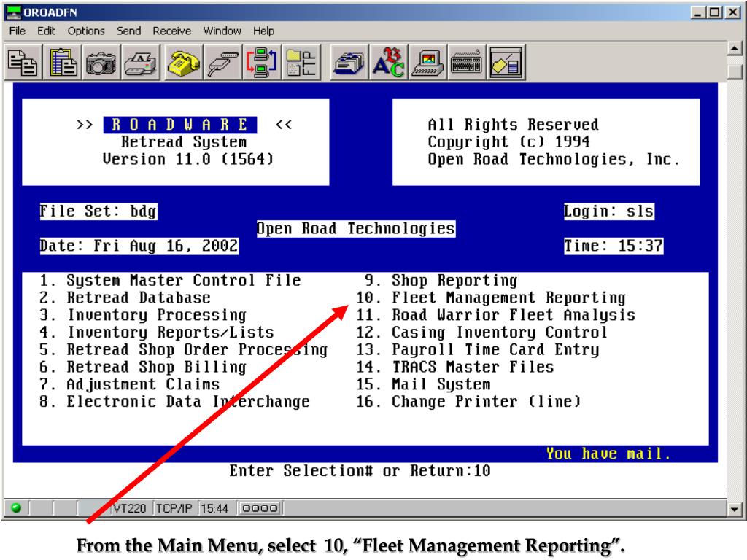Click menu item 11 Road Warrior Fleet Analysis
The image size is (747, 560).
495,315
